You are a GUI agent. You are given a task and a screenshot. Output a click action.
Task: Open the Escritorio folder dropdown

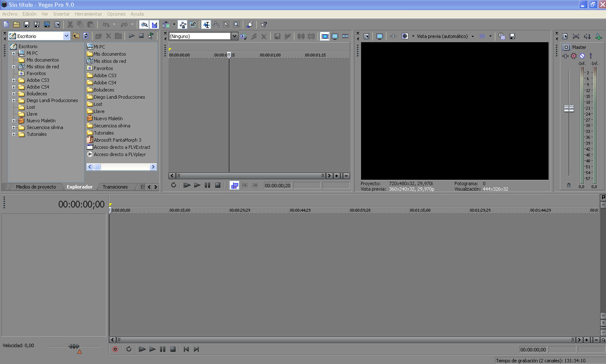pos(66,36)
